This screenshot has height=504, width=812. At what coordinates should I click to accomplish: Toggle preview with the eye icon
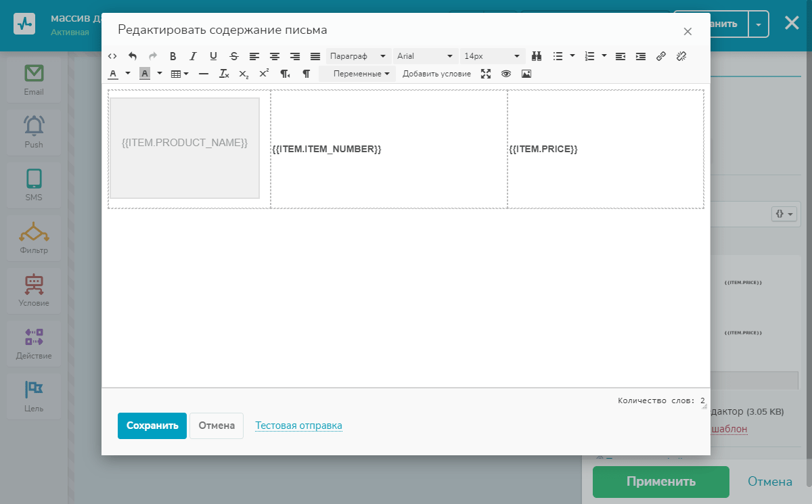(x=506, y=74)
